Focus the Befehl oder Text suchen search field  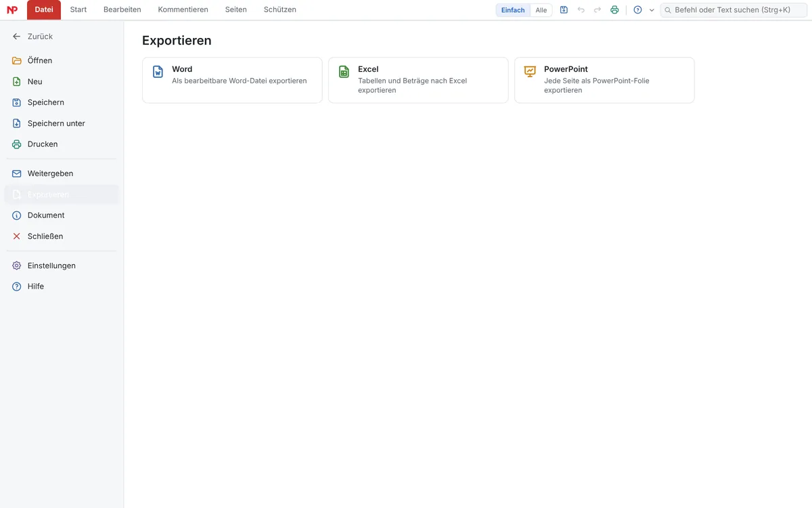click(734, 10)
